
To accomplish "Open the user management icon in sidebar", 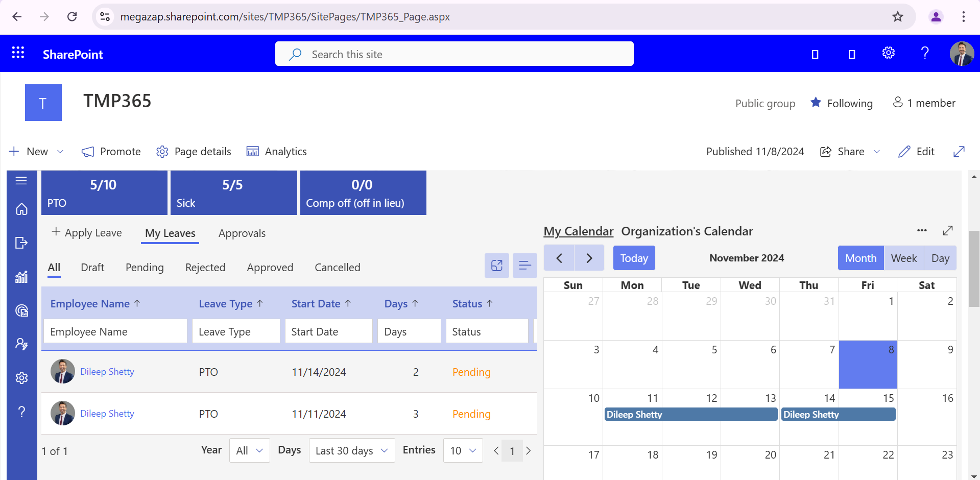I will [21, 344].
